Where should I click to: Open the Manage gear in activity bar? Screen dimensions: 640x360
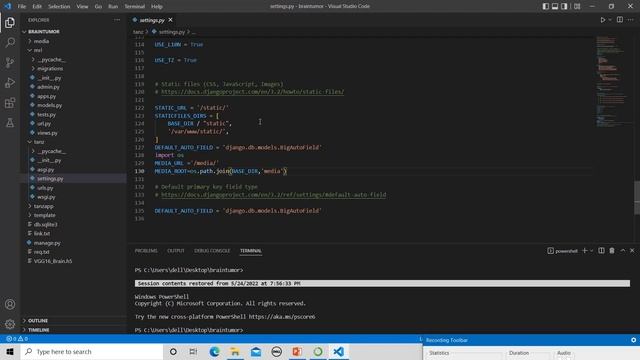[10, 324]
